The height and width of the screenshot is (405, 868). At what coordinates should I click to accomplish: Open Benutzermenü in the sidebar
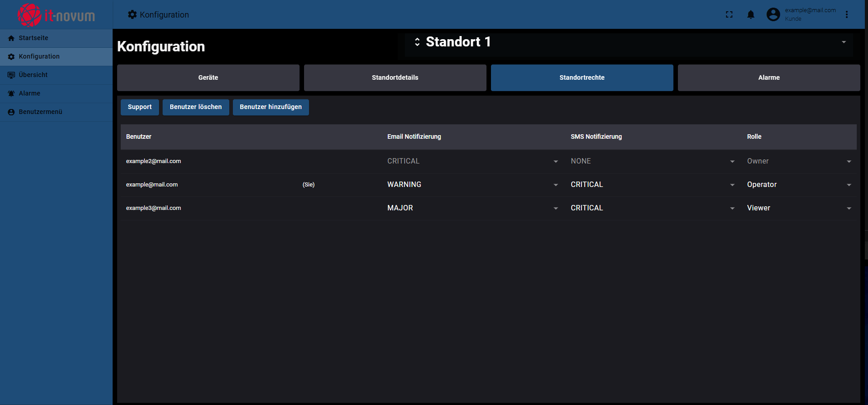coord(40,112)
